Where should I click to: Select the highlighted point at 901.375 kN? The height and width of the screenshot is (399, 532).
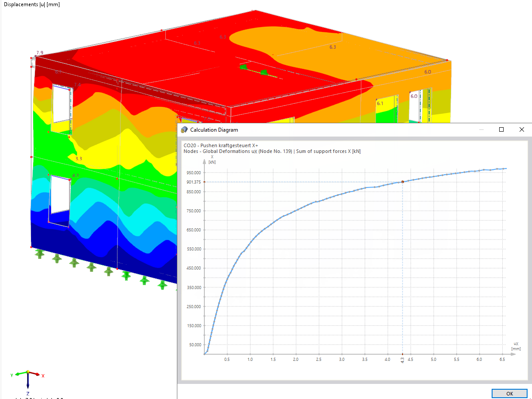pyautogui.click(x=403, y=182)
